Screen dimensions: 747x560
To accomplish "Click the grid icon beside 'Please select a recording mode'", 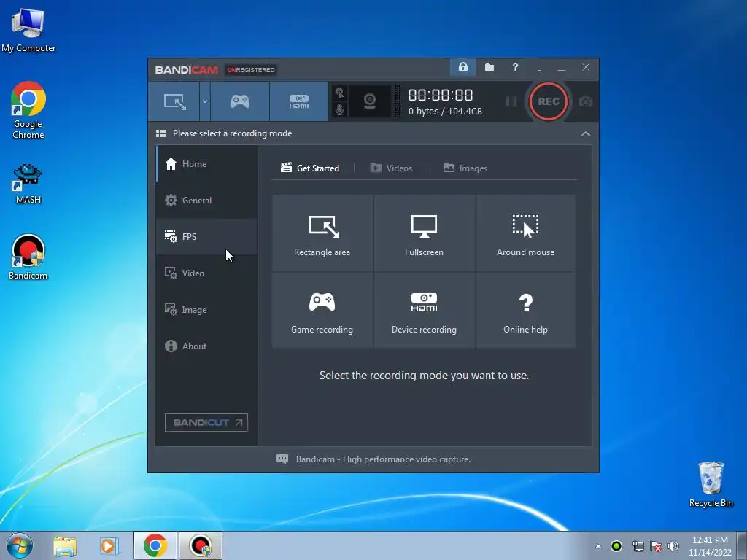I will 161,133.
